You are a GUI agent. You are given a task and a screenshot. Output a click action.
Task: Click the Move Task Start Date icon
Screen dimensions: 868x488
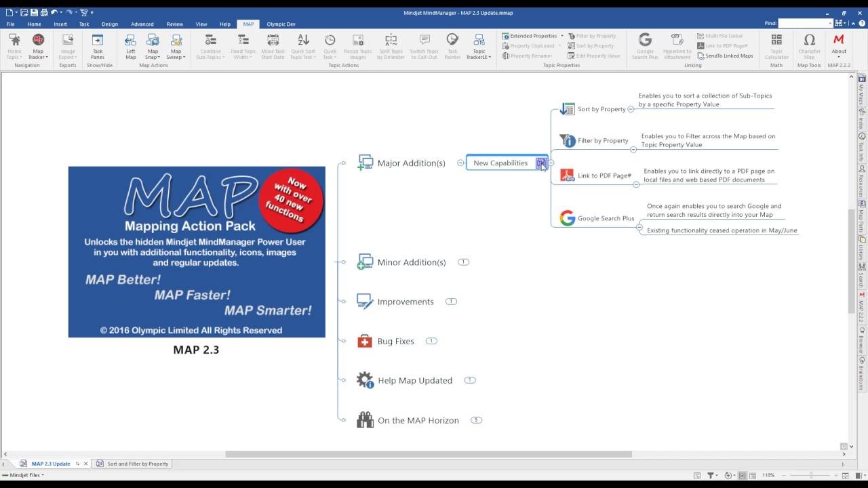(273, 40)
